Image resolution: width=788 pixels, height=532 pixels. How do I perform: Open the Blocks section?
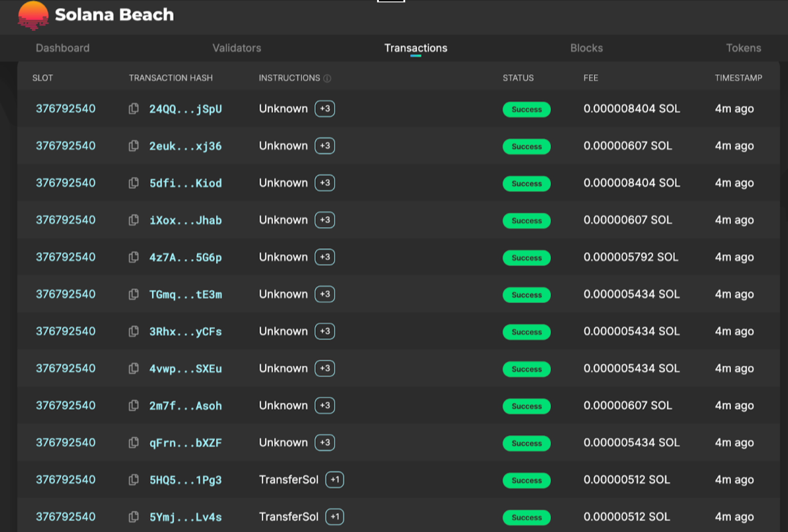(x=586, y=48)
